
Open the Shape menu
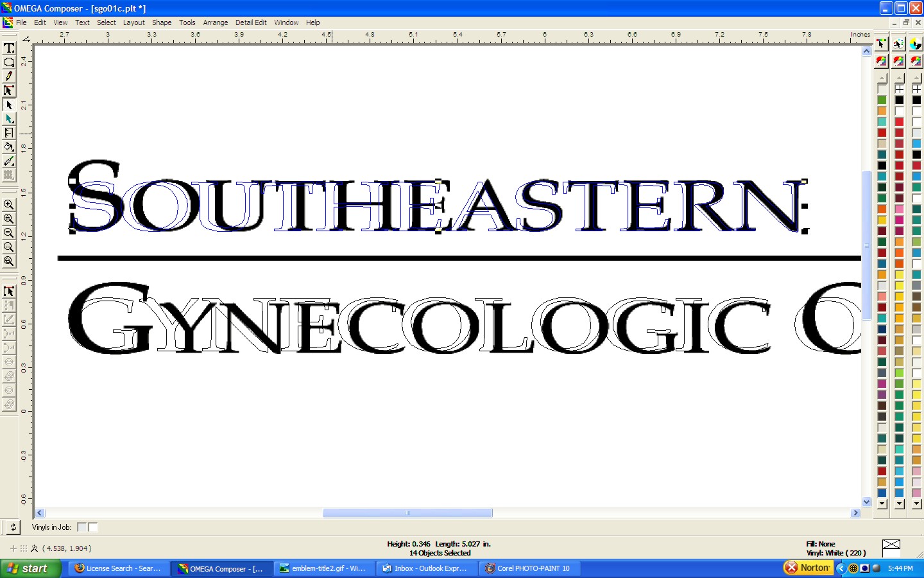click(162, 22)
